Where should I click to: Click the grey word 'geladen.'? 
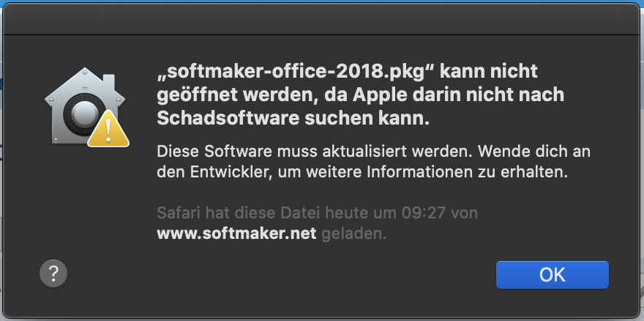click(354, 234)
